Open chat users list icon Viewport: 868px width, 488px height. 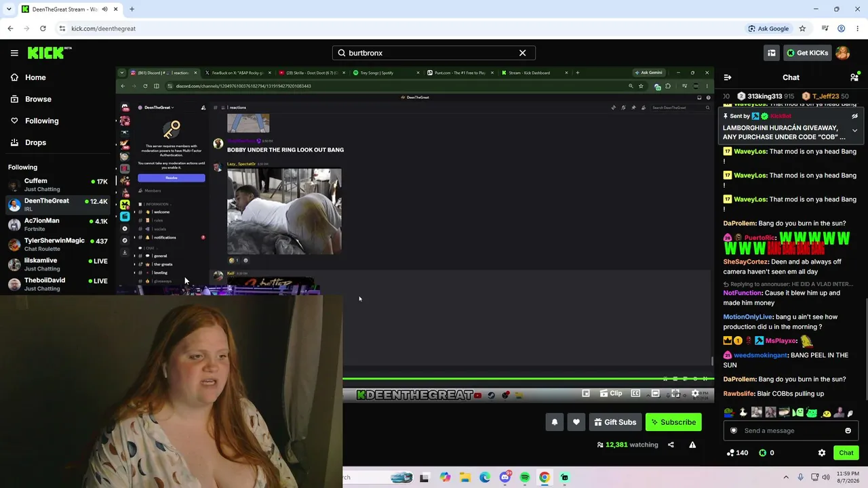point(854,77)
